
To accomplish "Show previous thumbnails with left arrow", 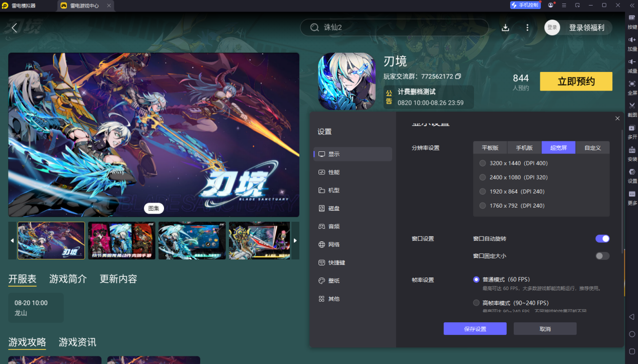I will pos(13,240).
